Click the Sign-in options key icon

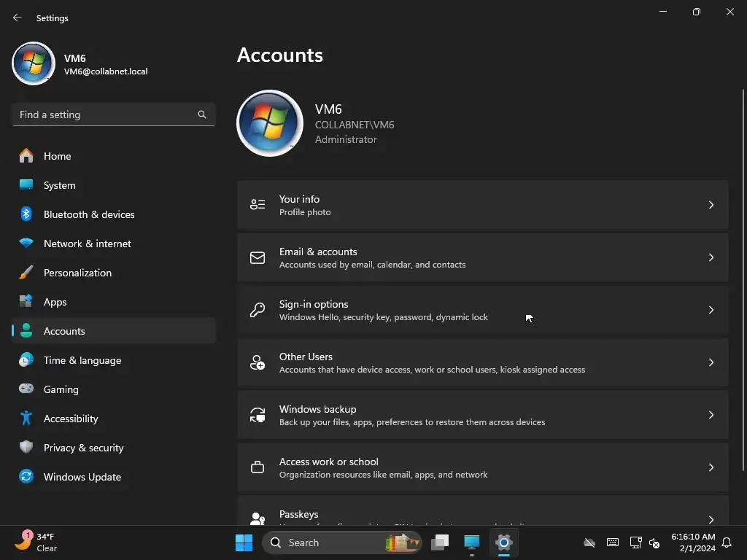coord(258,310)
